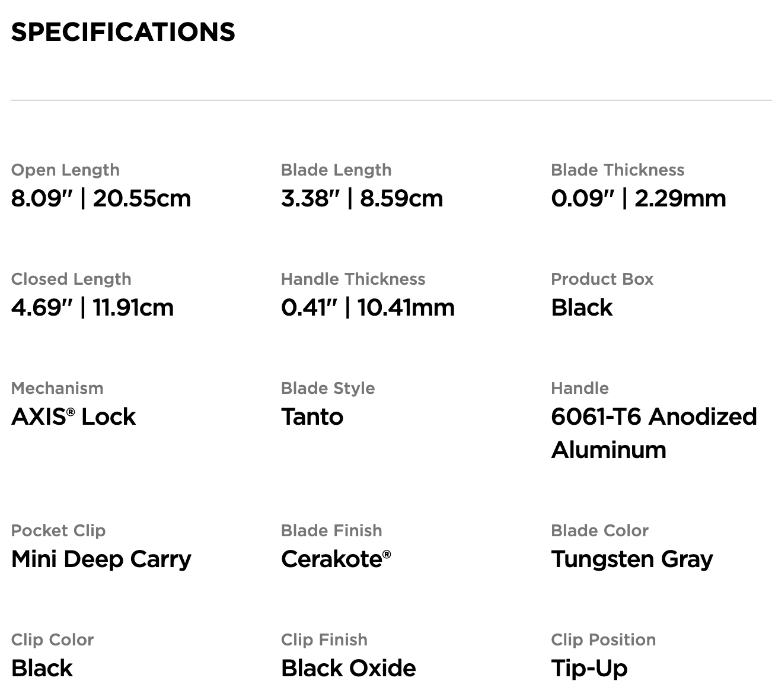Click the Clip Color label
The width and height of the screenshot is (772, 700).
coord(52,639)
